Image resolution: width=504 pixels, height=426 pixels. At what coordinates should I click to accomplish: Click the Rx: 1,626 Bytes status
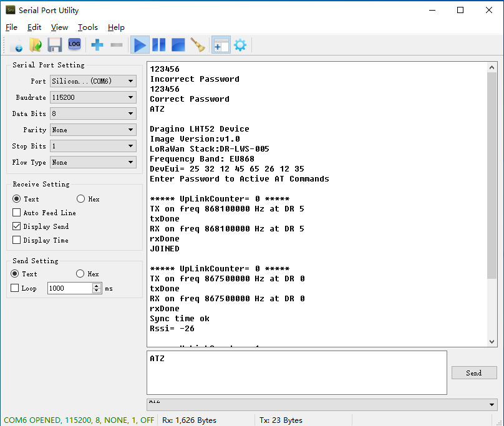[x=189, y=420]
